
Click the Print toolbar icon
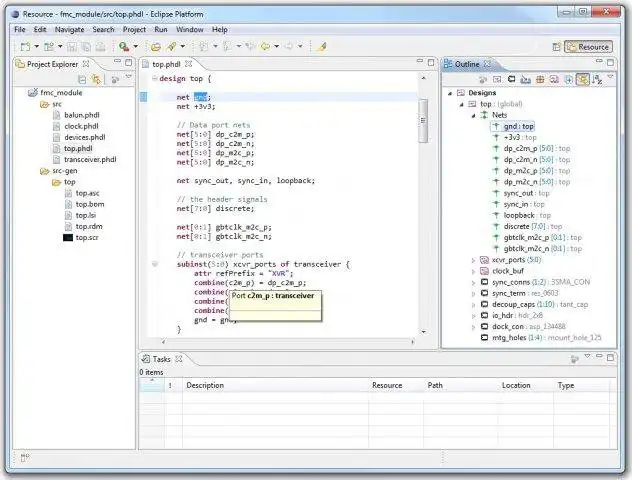tap(100, 47)
